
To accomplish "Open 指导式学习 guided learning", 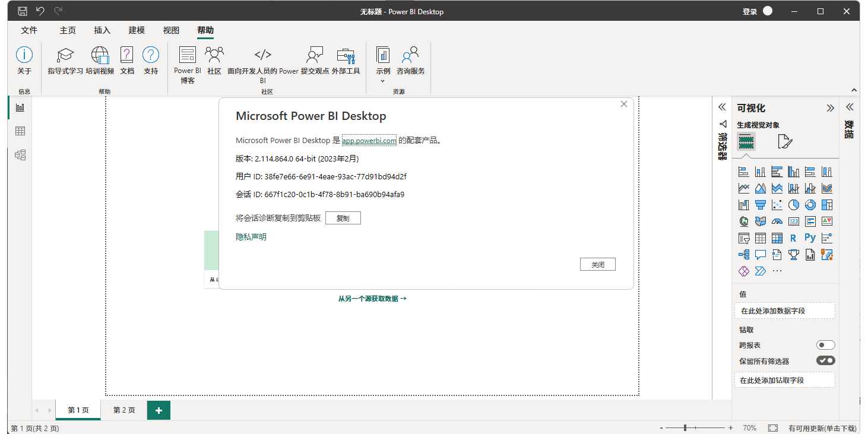I will tap(65, 56).
